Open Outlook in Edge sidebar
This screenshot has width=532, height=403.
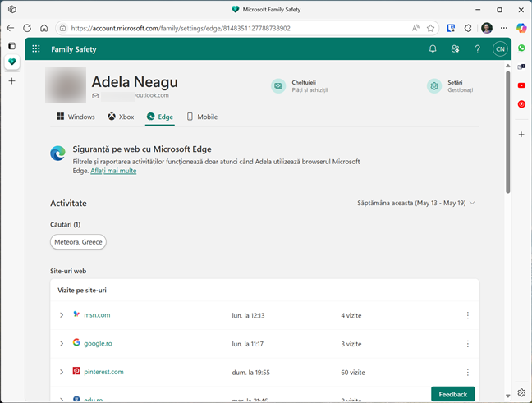(x=521, y=66)
